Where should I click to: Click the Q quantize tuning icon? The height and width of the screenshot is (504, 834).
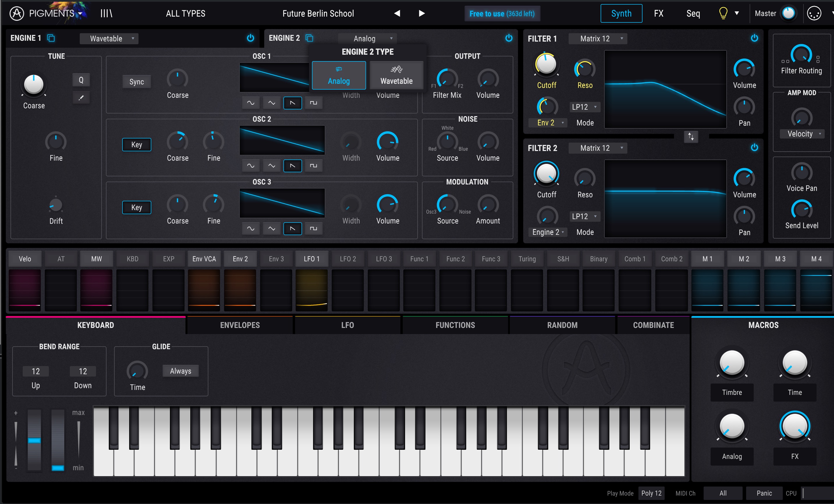(81, 80)
